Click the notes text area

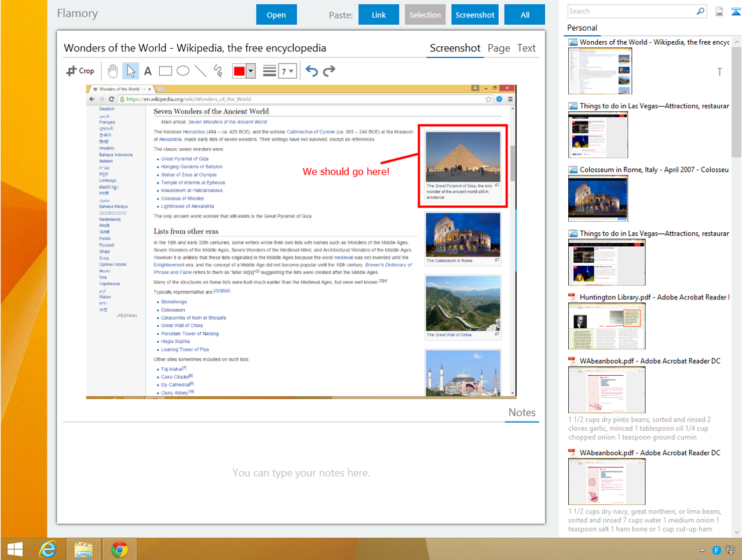click(x=301, y=473)
